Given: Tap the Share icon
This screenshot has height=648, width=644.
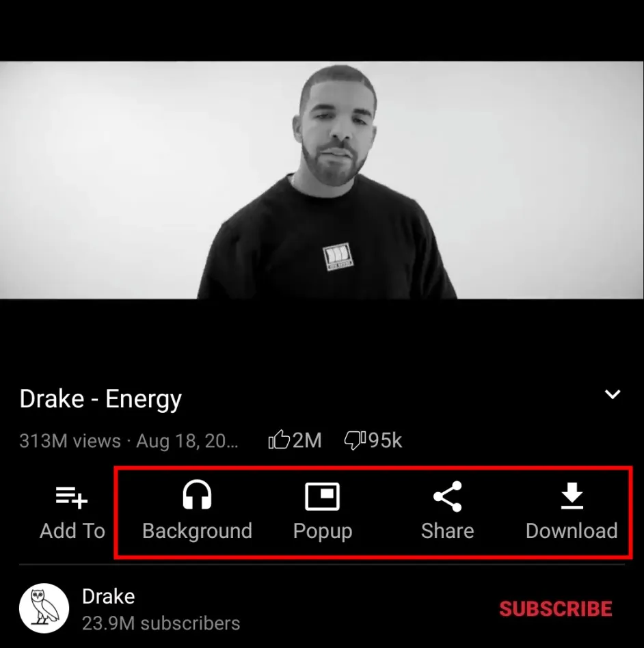Looking at the screenshot, I should (447, 496).
